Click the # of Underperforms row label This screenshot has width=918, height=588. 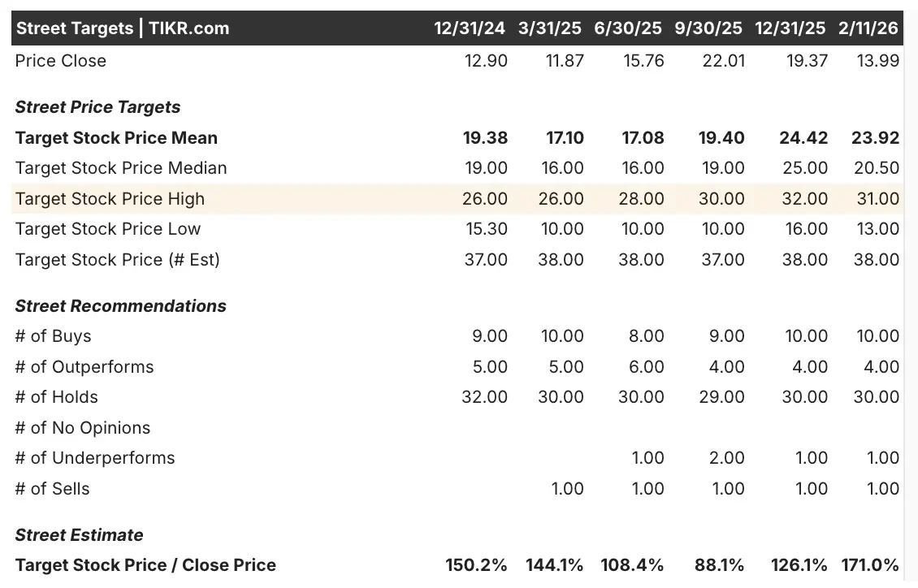pos(94,458)
